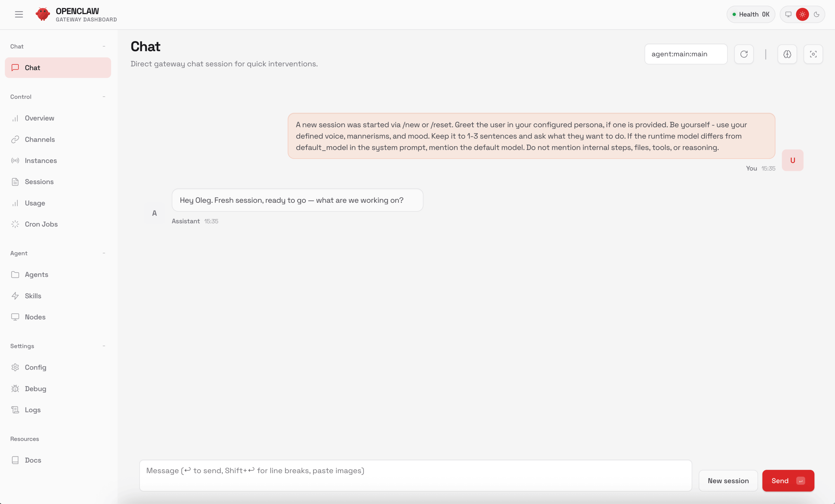The image size is (835, 504).
Task: Click the refresh chat icon
Action: (x=744, y=54)
